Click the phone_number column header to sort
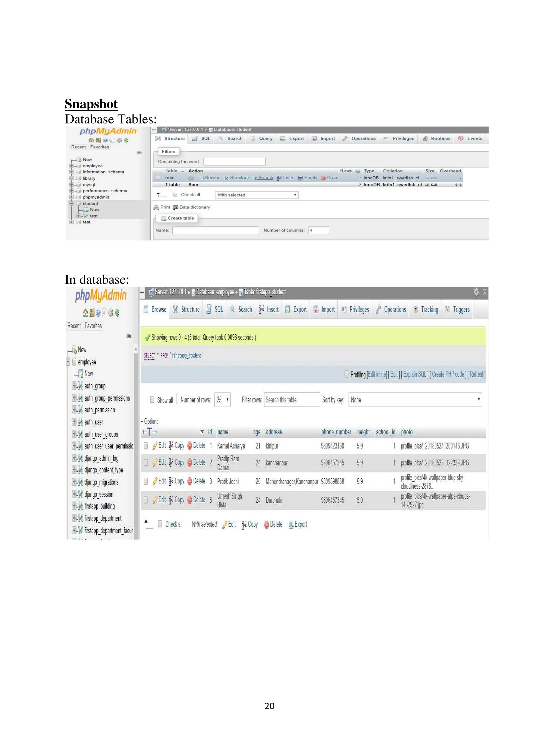This screenshot has width=535, height=756. click(336, 432)
